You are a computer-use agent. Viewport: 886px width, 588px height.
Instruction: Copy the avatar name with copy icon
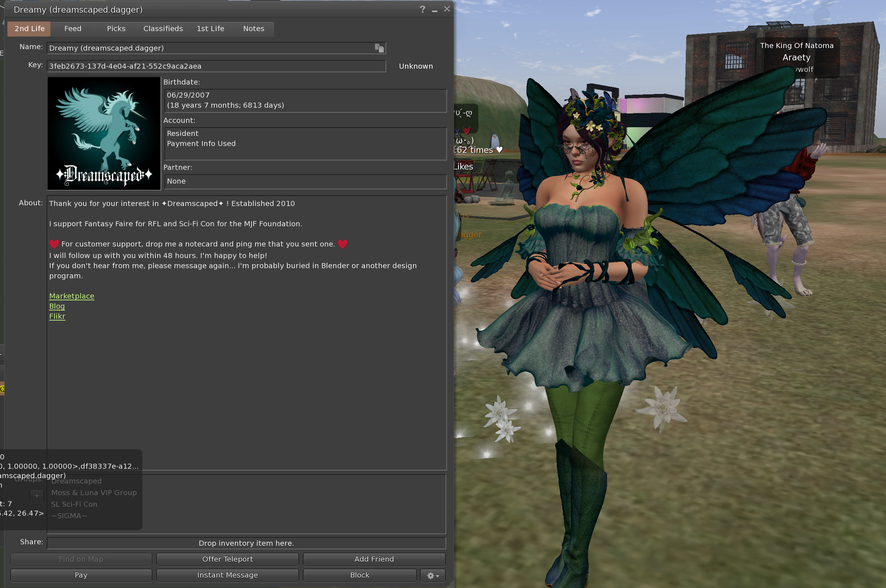pos(379,48)
